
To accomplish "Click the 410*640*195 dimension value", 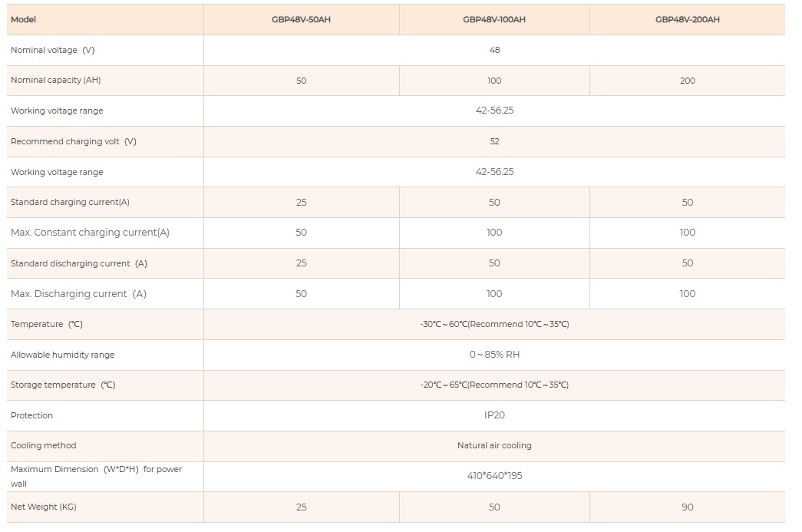I will pos(494,476).
